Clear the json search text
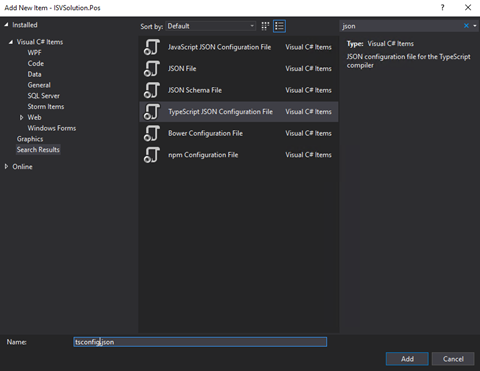The height and width of the screenshot is (371, 480). [466, 26]
